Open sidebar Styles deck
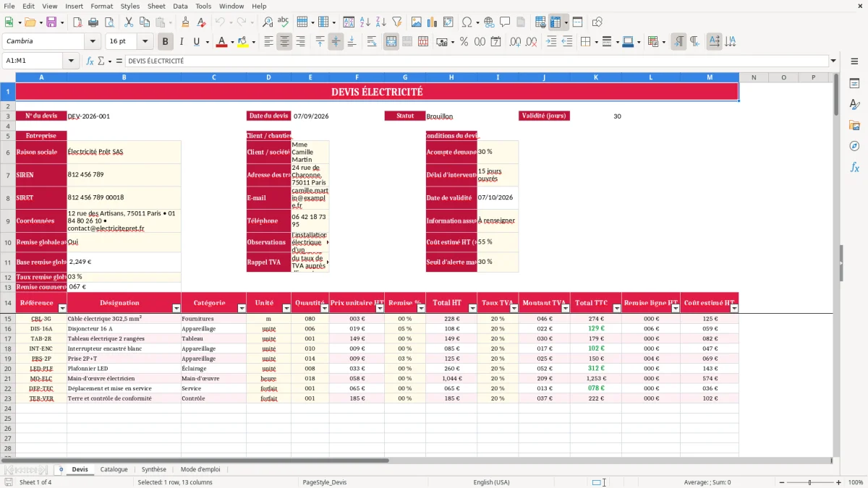Image resolution: width=868 pixels, height=488 pixels. click(x=854, y=105)
